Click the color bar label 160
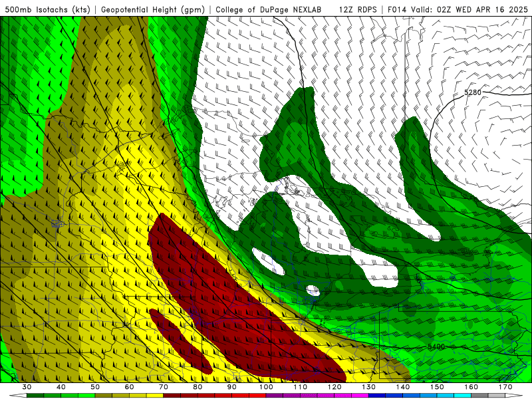The image size is (532, 399). [471, 387]
